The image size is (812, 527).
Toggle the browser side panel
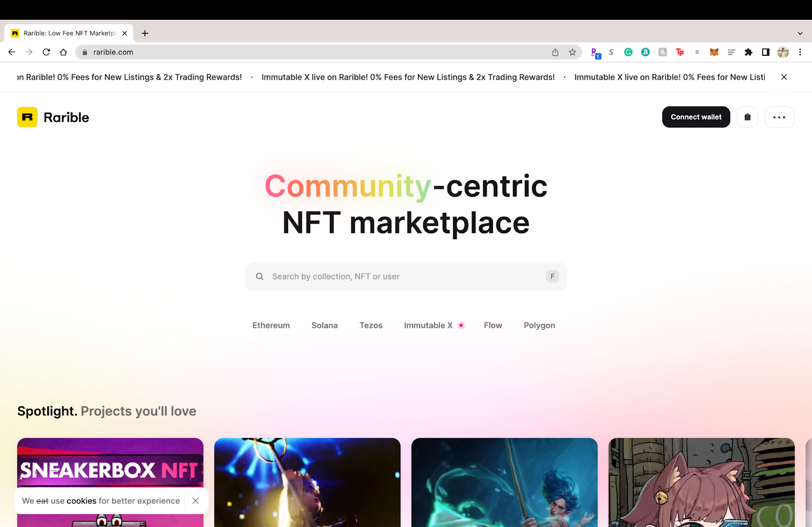766,52
